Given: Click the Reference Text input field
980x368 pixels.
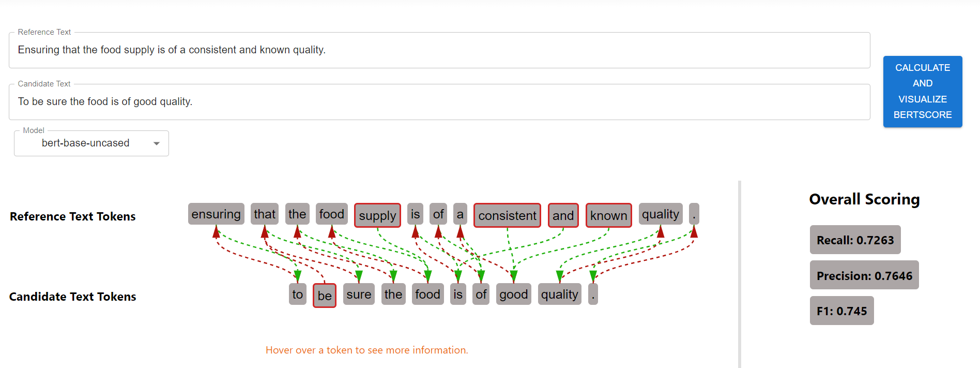Looking at the screenshot, I should pos(439,50).
